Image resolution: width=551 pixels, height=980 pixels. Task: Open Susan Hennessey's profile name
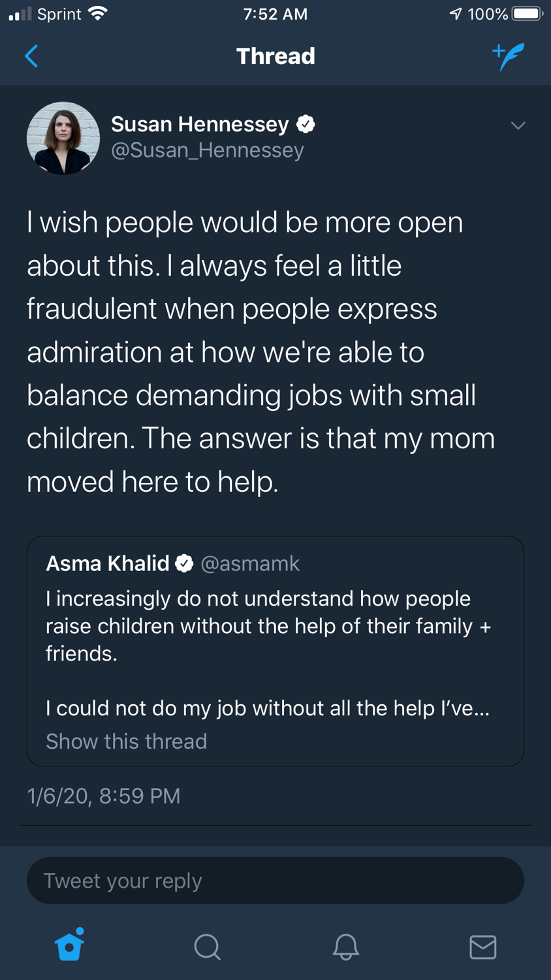click(x=200, y=124)
